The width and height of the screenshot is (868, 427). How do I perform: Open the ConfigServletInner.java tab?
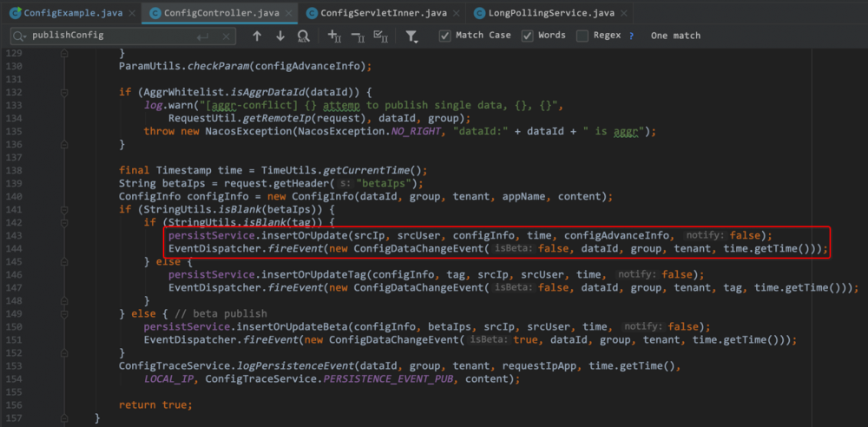(x=383, y=12)
